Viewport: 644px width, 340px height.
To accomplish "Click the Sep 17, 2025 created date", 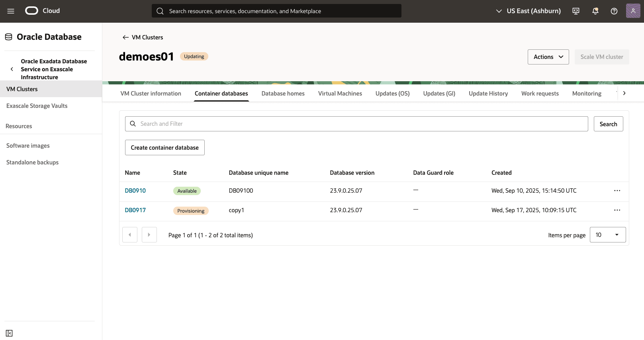I will click(x=534, y=210).
